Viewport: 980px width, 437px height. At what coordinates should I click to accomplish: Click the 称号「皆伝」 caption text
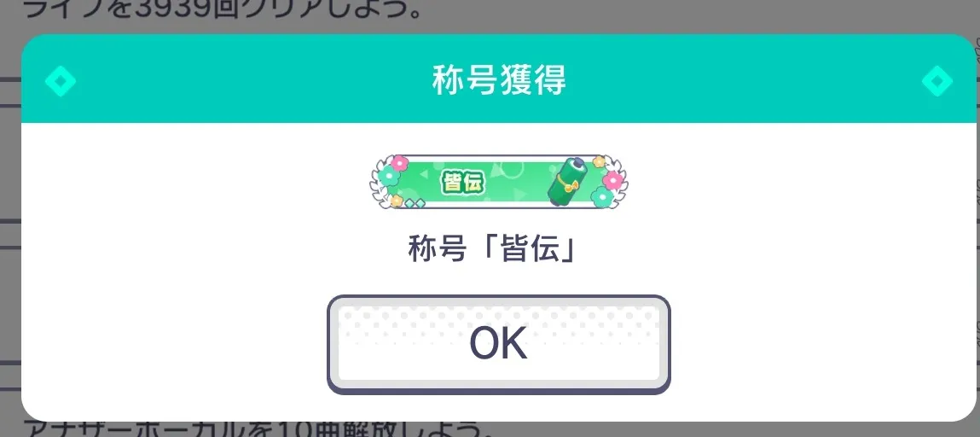pos(492,249)
